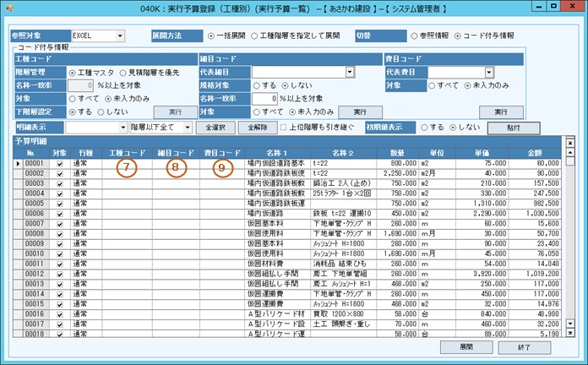Open the 代表費目 dropdown list
Image resolution: width=588 pixels, height=365 pixels.
489,73
